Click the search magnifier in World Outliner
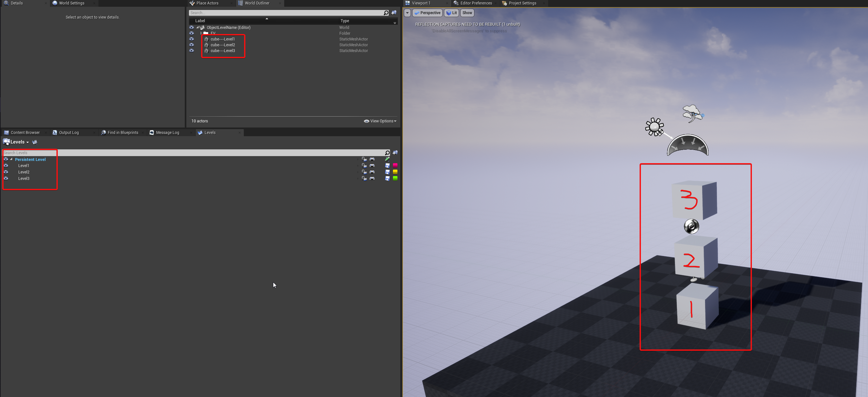The height and width of the screenshot is (397, 868). (x=386, y=13)
